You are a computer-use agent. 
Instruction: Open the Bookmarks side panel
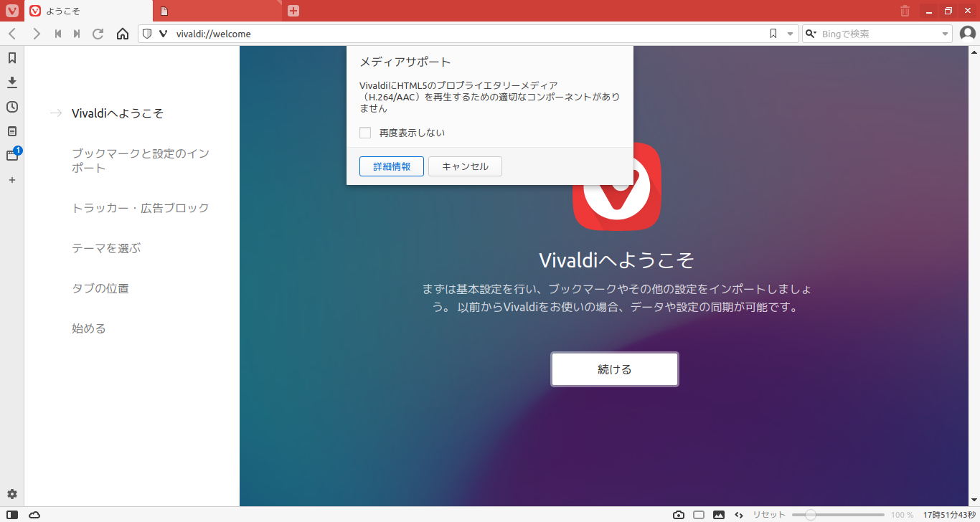12,58
